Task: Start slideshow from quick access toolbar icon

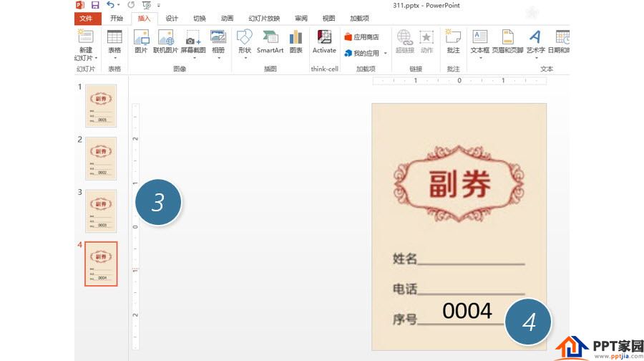Action: [146, 5]
